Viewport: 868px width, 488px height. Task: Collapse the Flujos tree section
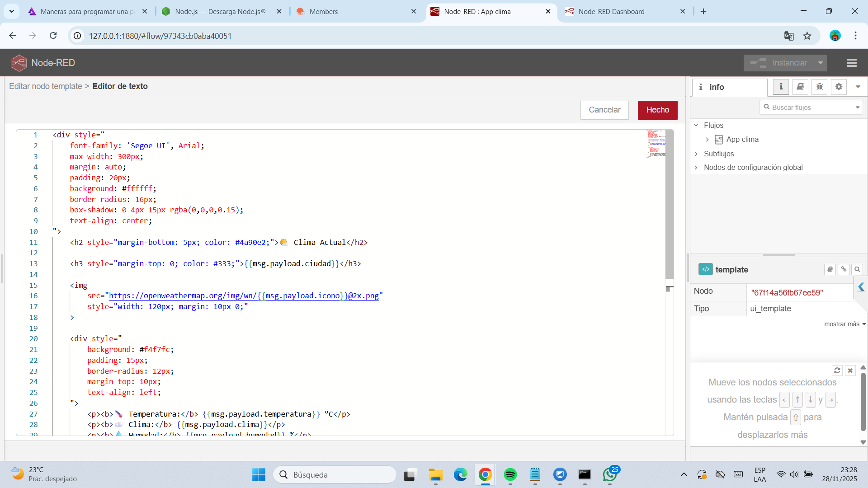coord(696,125)
